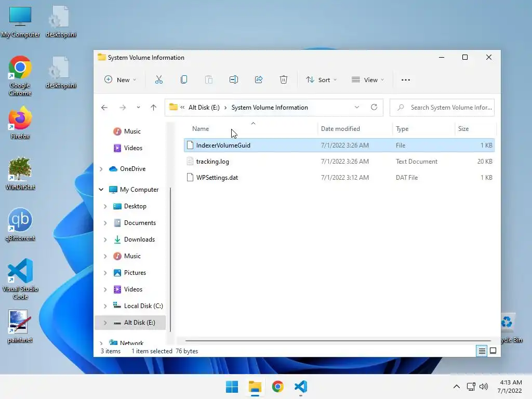Select the tracking.log file
This screenshot has width=532, height=399.
[339, 162]
